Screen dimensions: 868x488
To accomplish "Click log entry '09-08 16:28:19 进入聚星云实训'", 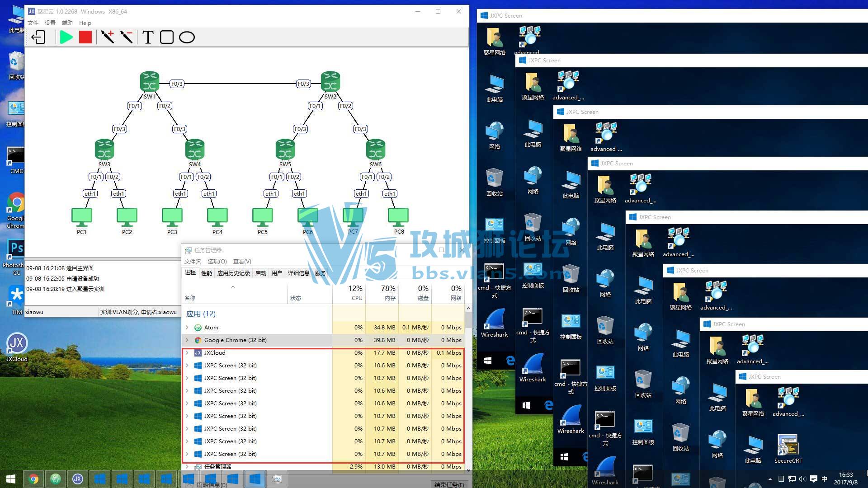I will (65, 289).
